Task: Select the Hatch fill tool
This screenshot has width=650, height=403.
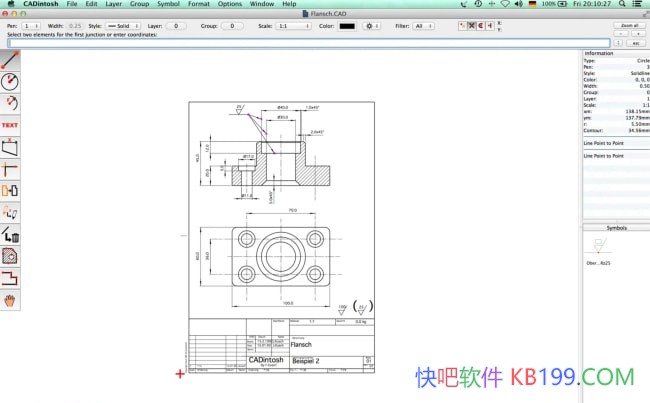Action: [x=11, y=256]
